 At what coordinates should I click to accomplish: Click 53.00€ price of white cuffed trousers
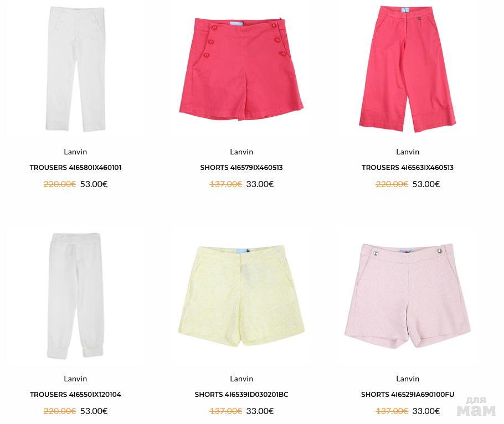(94, 411)
